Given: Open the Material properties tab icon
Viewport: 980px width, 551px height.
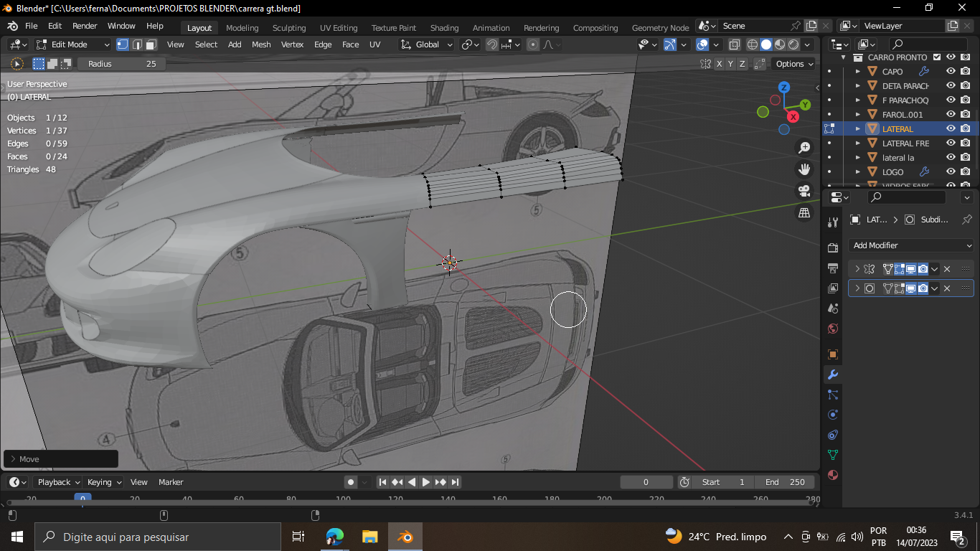Looking at the screenshot, I should pos(833,475).
